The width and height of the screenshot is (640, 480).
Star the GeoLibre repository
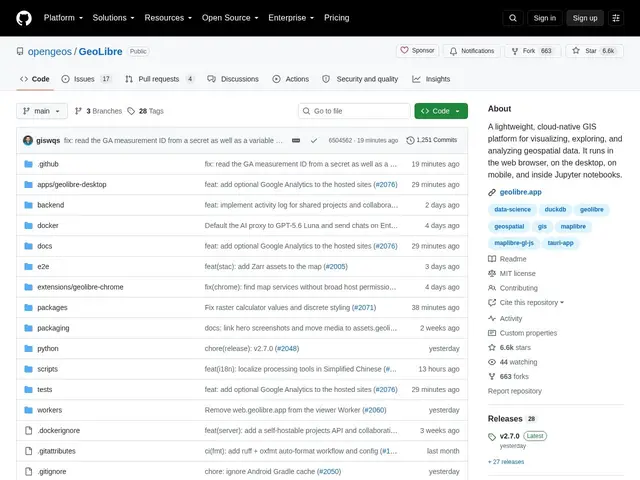point(594,51)
